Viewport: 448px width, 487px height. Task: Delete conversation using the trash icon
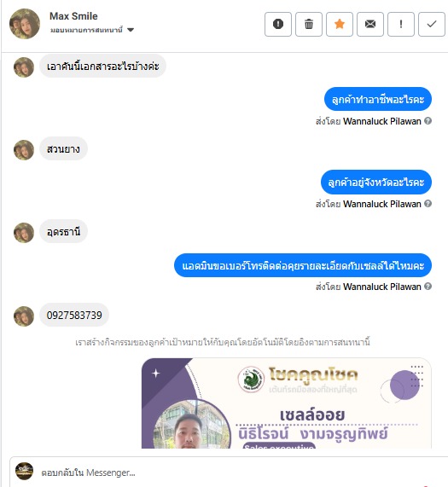(x=309, y=24)
